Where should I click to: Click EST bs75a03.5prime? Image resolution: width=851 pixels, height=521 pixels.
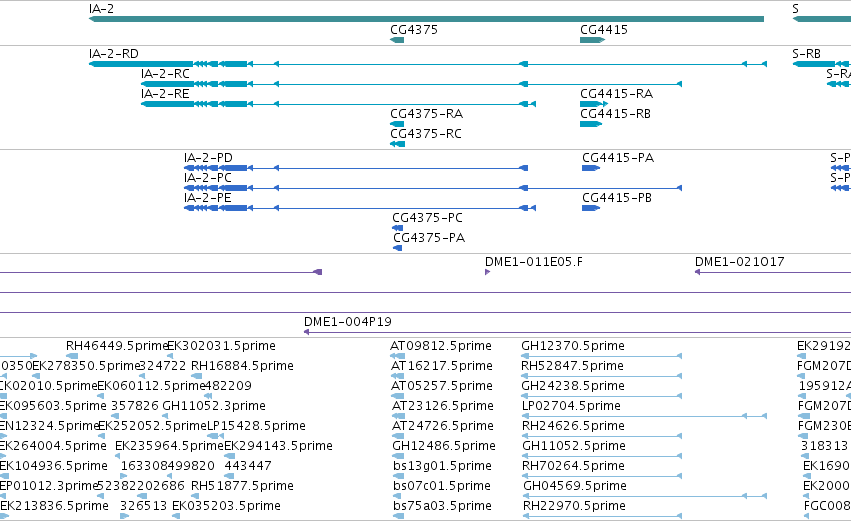(442, 506)
